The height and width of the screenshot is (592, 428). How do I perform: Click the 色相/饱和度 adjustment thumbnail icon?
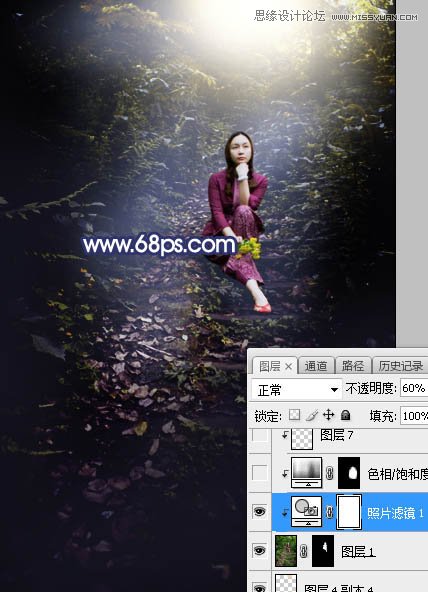(306, 472)
